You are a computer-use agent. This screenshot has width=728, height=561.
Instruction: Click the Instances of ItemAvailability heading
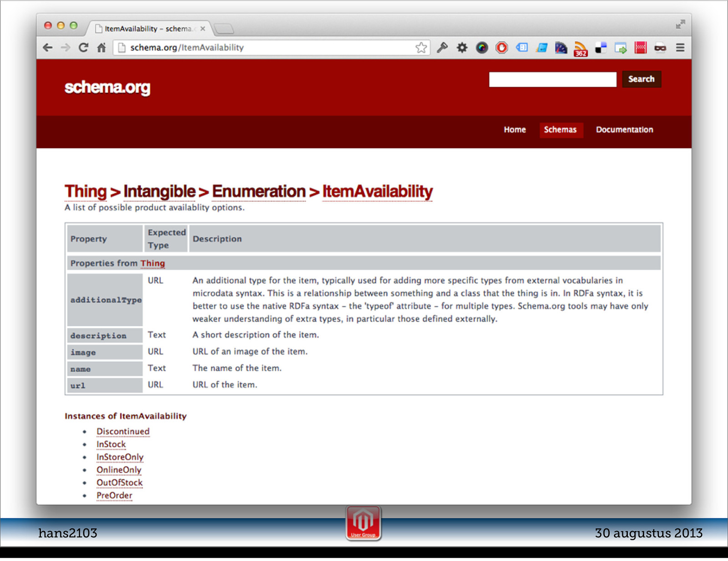pyautogui.click(x=126, y=416)
